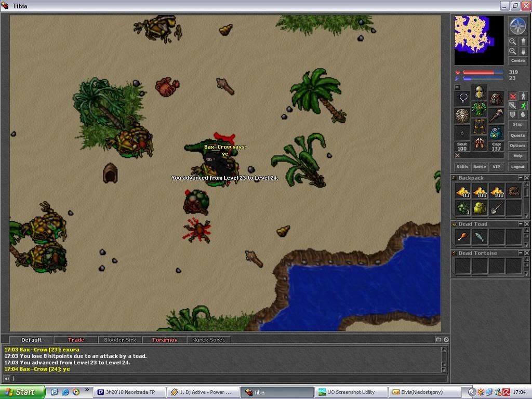Open the Skills window
The width and height of the screenshot is (532, 399).
[462, 167]
